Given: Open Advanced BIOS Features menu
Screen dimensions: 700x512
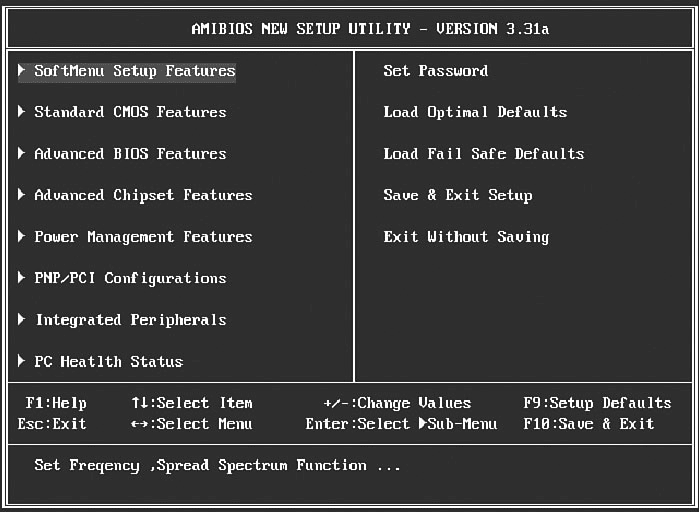Looking at the screenshot, I should coord(130,154).
